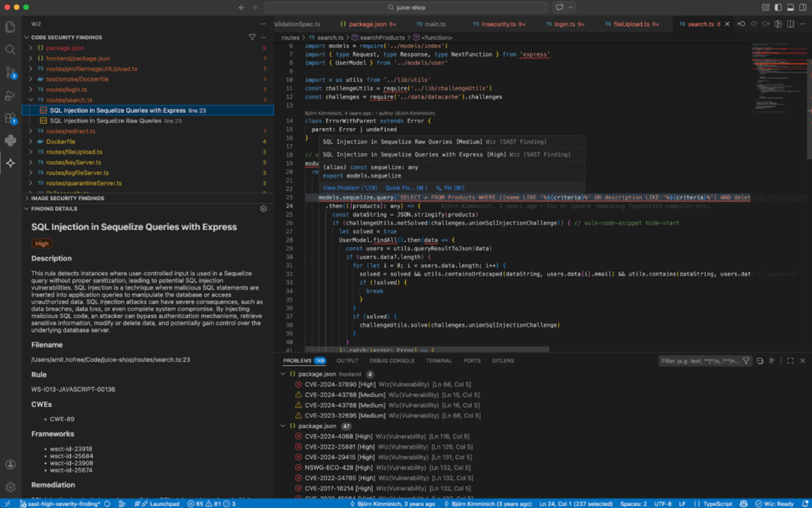Open the Extensions view in activity bar
The height and width of the screenshot is (508, 812).
coord(10,119)
